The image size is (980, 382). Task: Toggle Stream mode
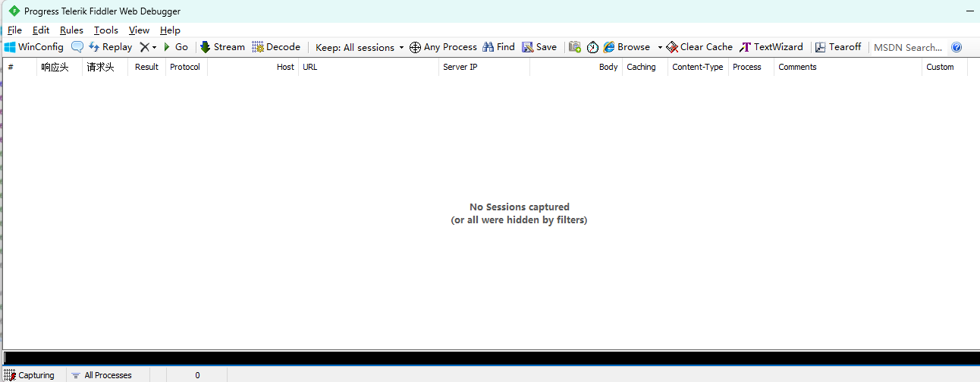click(x=222, y=47)
